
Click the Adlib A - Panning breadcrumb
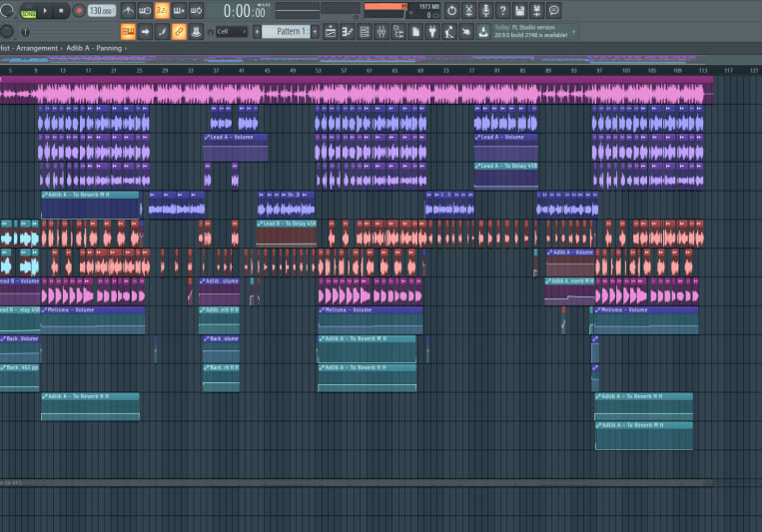[94, 48]
